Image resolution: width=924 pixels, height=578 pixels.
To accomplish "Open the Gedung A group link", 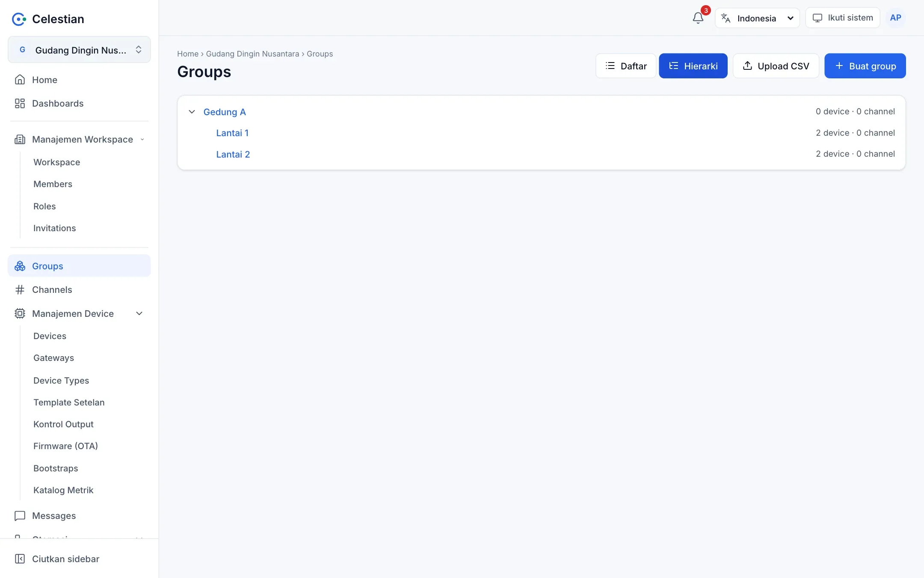I will (x=225, y=112).
